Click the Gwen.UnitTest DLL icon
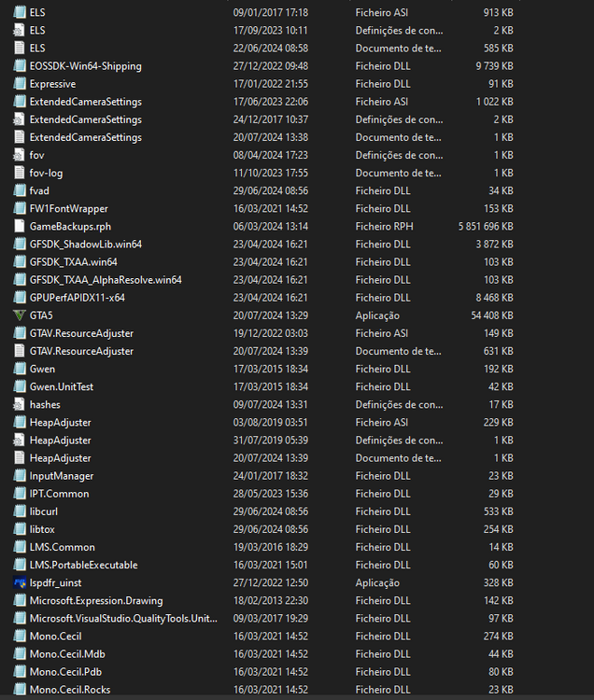 pos(20,386)
